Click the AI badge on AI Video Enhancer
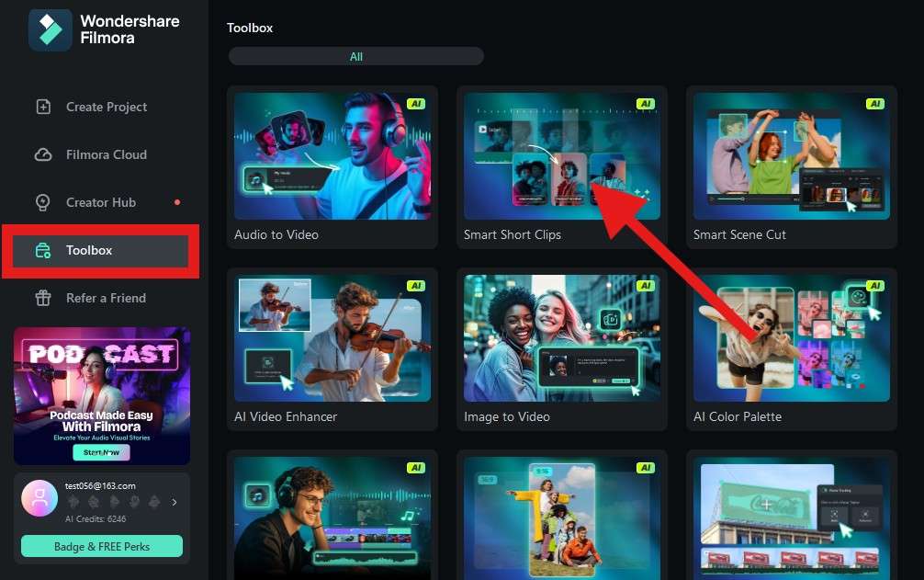This screenshot has height=580, width=924. (x=416, y=285)
